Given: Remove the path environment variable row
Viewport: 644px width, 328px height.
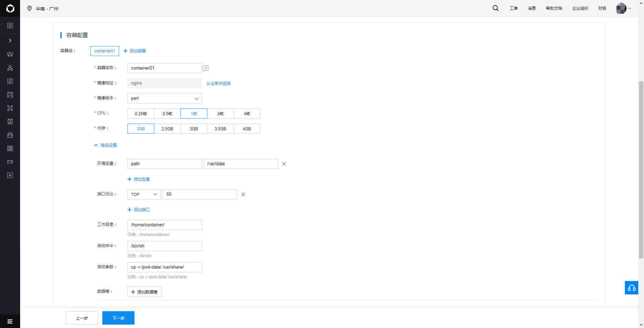Looking at the screenshot, I should pos(284,164).
